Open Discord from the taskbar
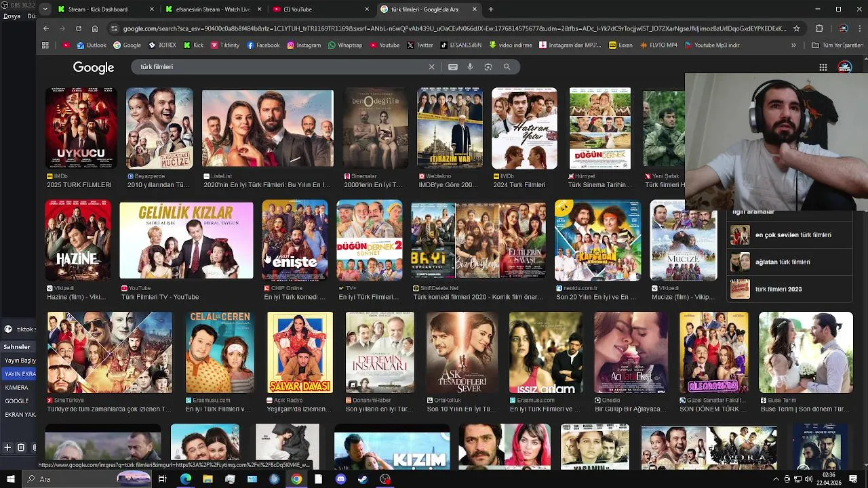This screenshot has height=488, width=868. (340, 479)
